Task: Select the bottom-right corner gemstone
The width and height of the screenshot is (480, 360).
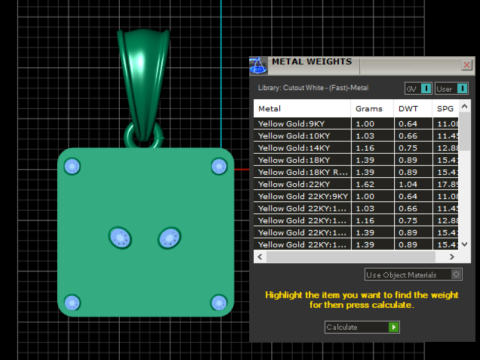Action: pyautogui.click(x=219, y=303)
